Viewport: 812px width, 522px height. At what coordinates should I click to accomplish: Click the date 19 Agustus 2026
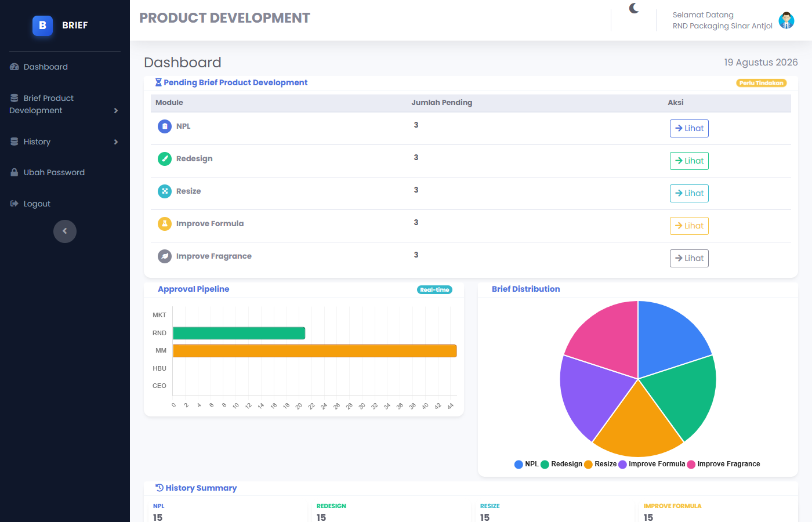tap(761, 62)
